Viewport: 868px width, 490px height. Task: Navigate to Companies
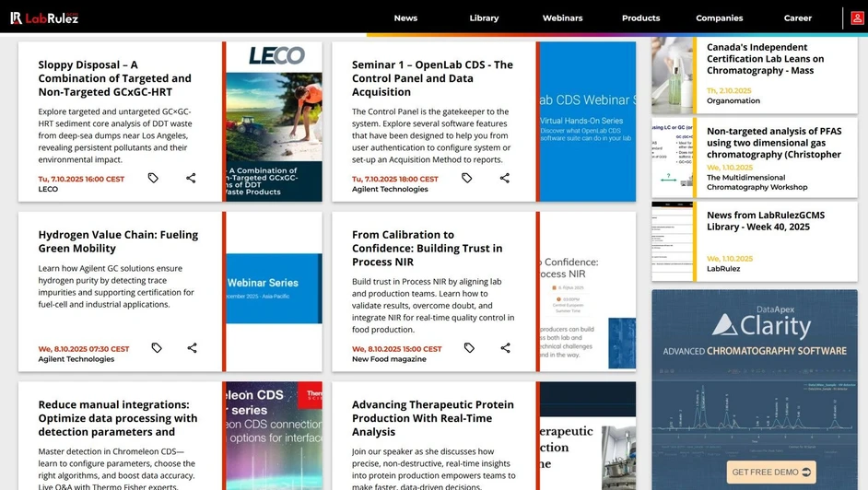tap(719, 17)
